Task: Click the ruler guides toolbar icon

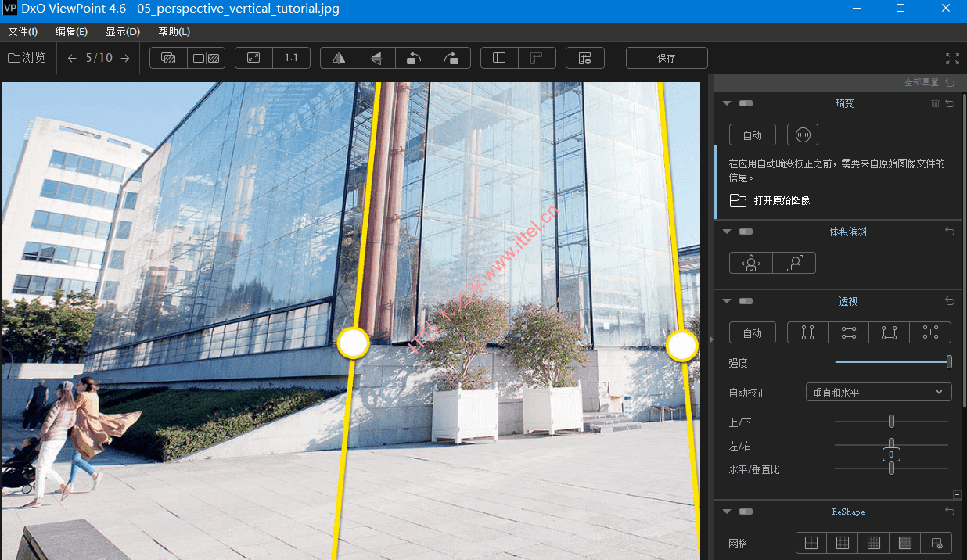Action: [537, 58]
